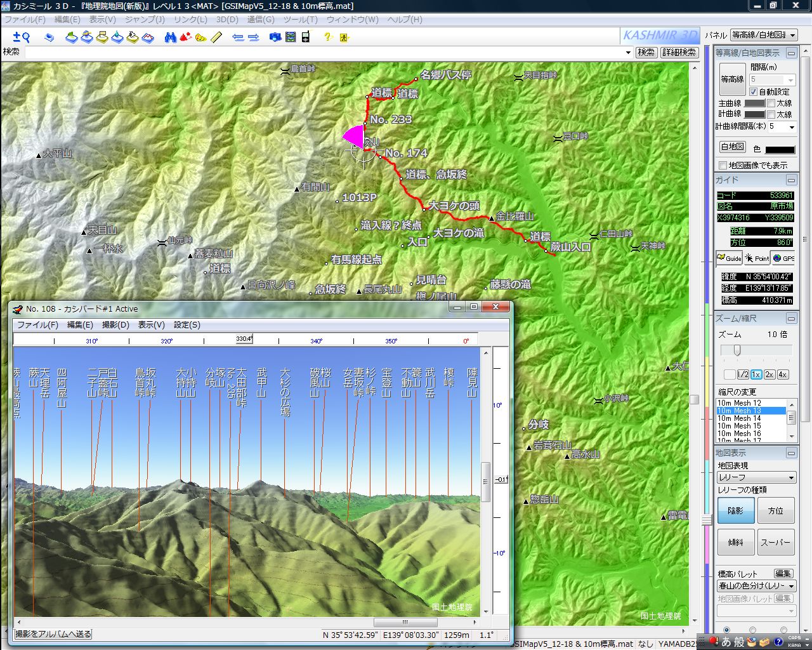Click the yellow signpost map icon

point(102,37)
